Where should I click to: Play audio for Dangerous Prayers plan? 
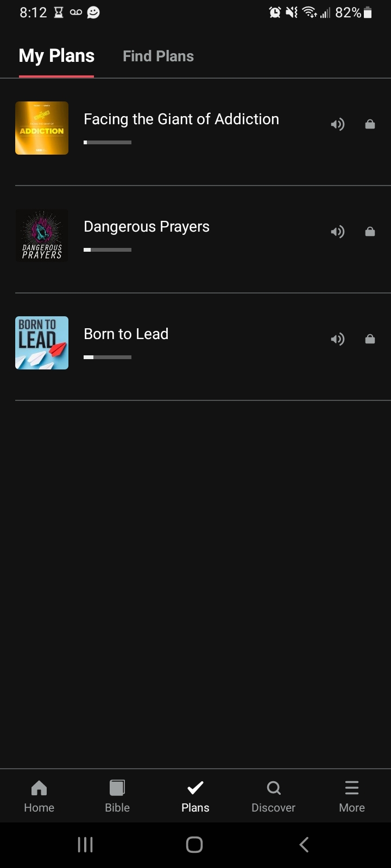(337, 232)
